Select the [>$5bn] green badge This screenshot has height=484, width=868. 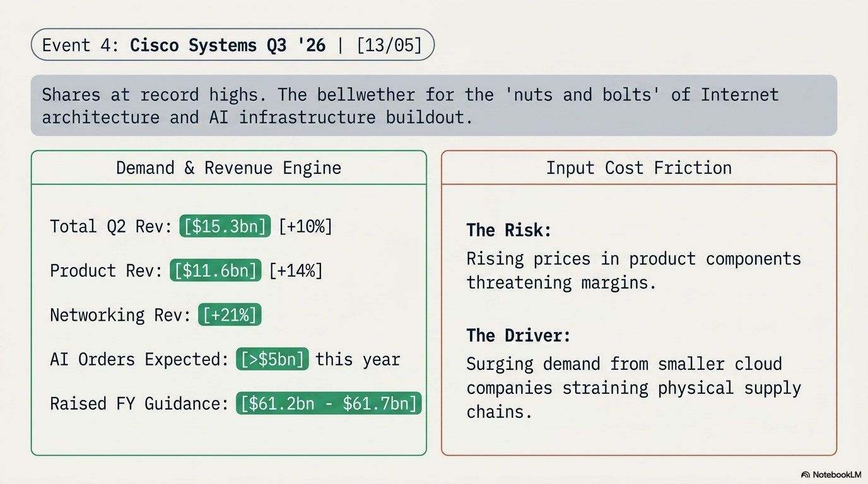pos(273,359)
